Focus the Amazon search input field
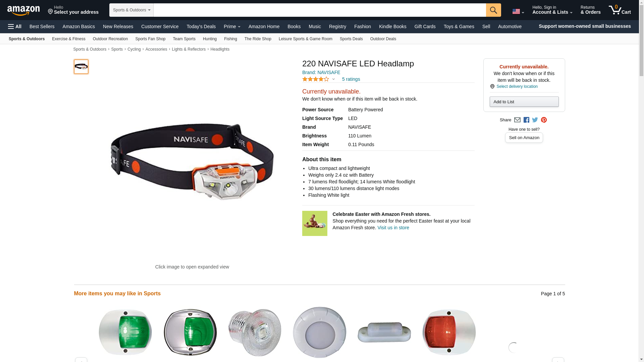This screenshot has width=644, height=362. tap(320, 10)
